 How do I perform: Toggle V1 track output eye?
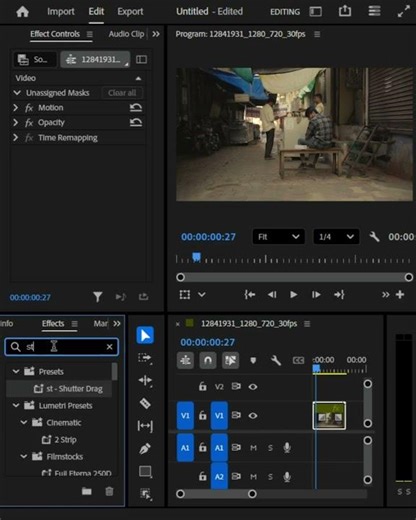[x=253, y=416]
